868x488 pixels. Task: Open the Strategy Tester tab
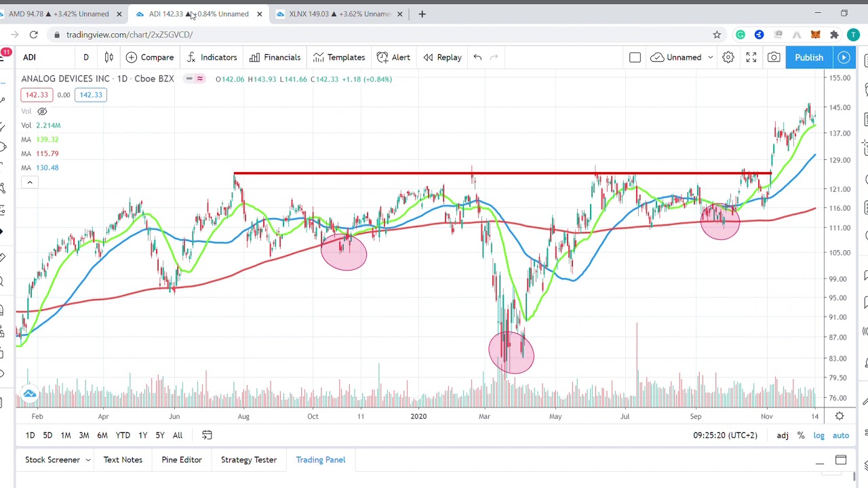pyautogui.click(x=249, y=460)
